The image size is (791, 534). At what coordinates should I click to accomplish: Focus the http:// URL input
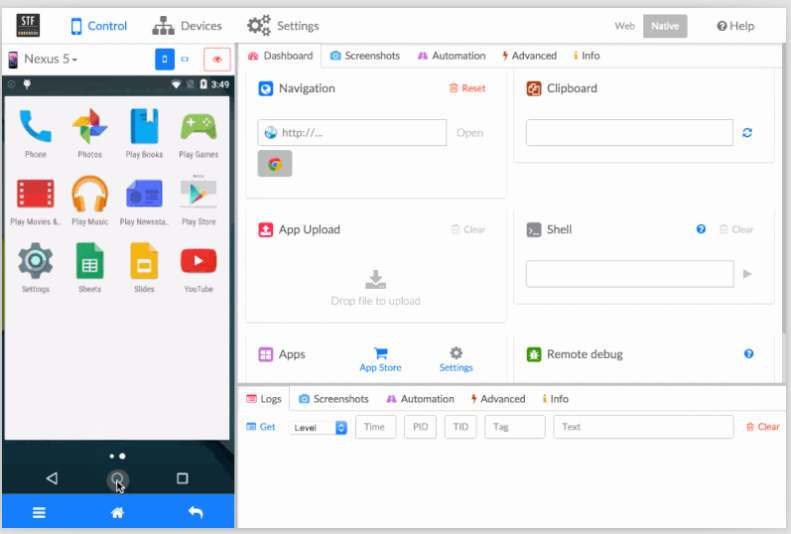pyautogui.click(x=352, y=133)
